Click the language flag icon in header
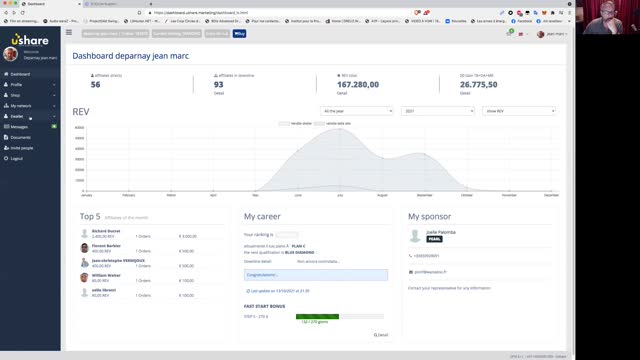The height and width of the screenshot is (360, 640). point(521,34)
